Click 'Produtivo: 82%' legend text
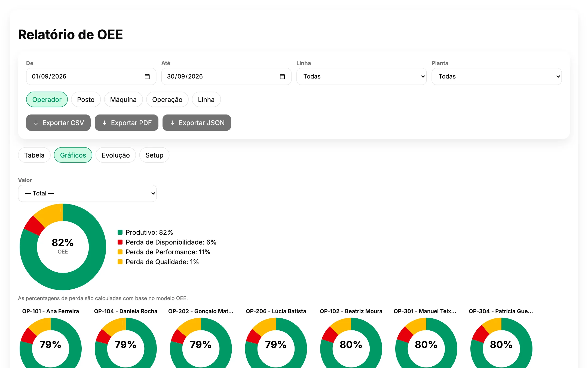Image resolution: width=588 pixels, height=368 pixels. pyautogui.click(x=149, y=232)
